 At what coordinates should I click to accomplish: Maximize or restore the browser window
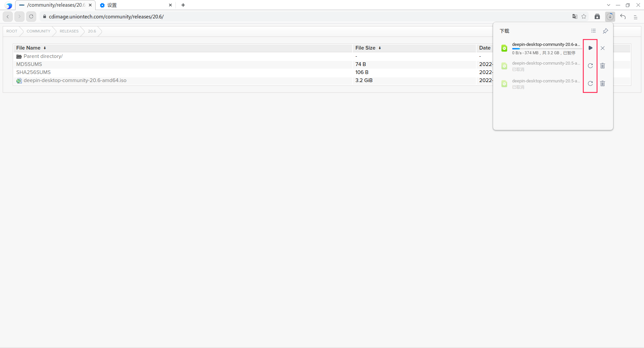pos(628,5)
